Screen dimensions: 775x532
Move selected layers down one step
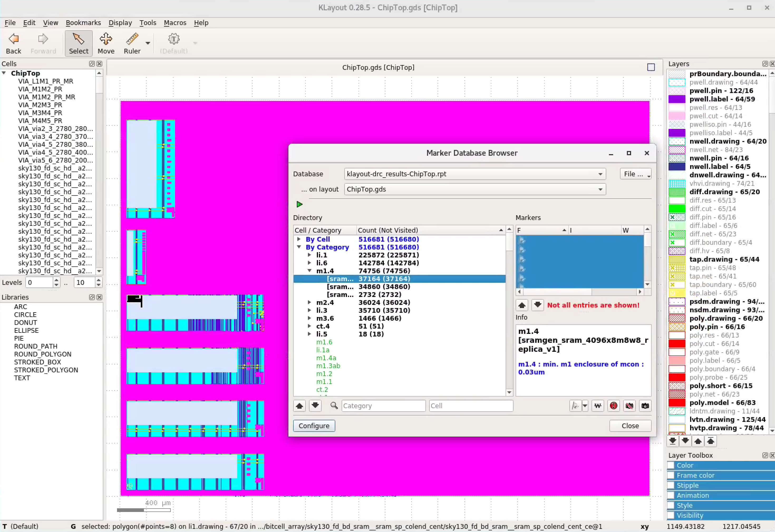(685, 441)
